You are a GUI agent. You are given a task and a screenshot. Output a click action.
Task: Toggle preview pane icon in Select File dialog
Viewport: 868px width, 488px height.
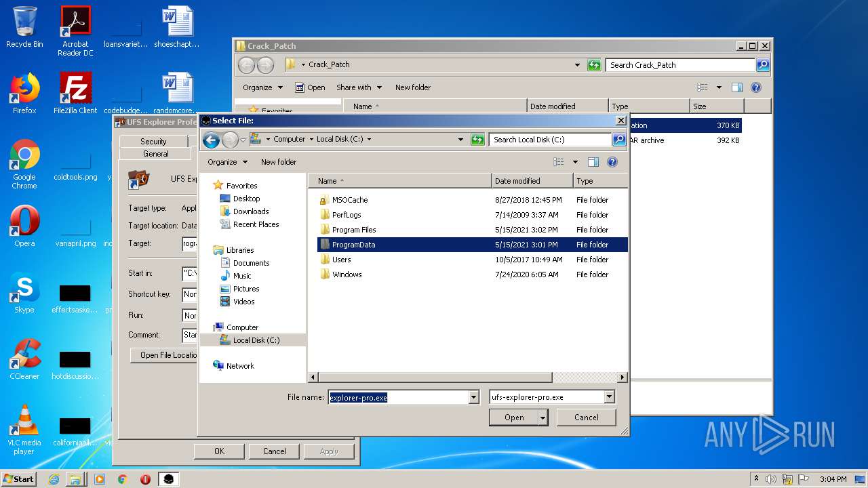(x=593, y=162)
